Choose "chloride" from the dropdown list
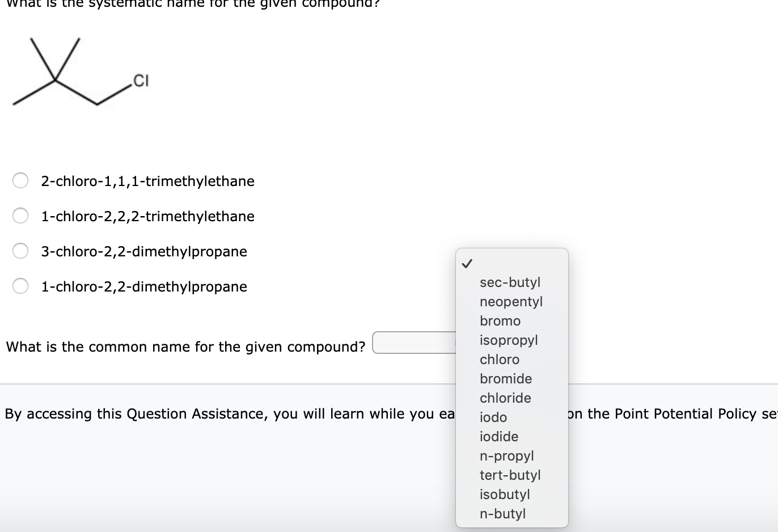Viewport: 778px width, 532px height. pyautogui.click(x=505, y=398)
